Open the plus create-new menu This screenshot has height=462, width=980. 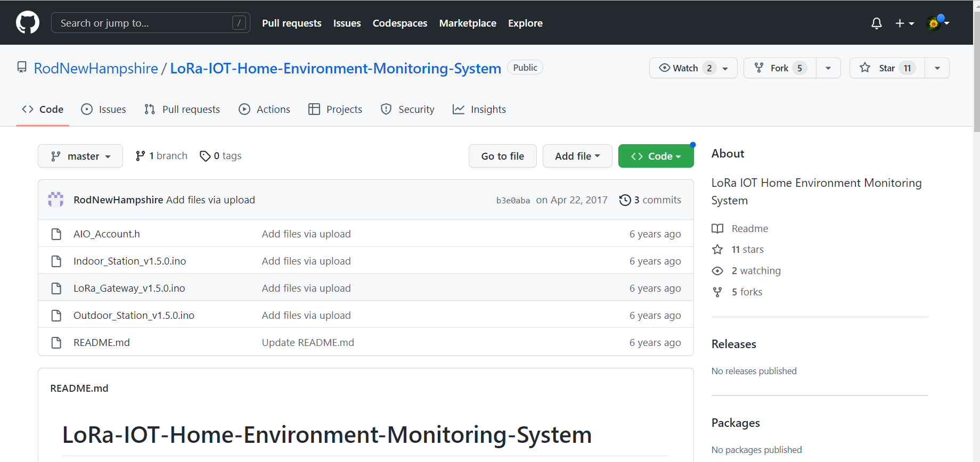(x=904, y=23)
